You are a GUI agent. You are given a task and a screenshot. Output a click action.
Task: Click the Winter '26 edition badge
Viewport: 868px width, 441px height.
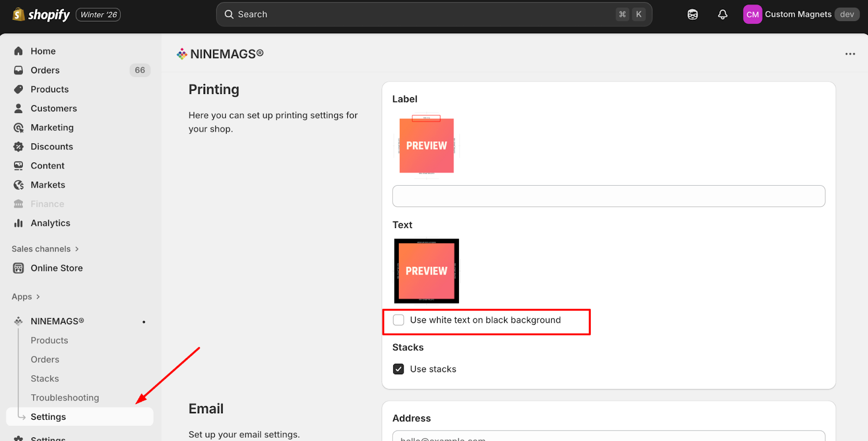point(99,15)
